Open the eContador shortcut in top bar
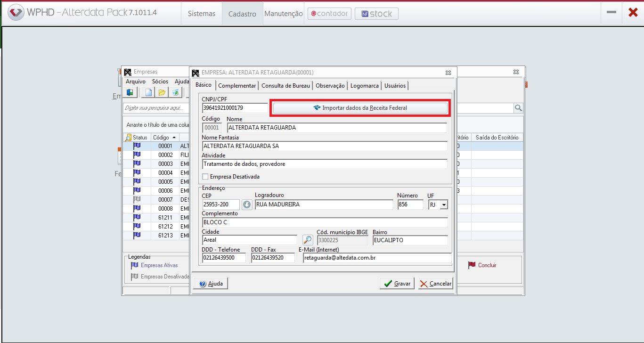644x343 pixels. (x=329, y=14)
